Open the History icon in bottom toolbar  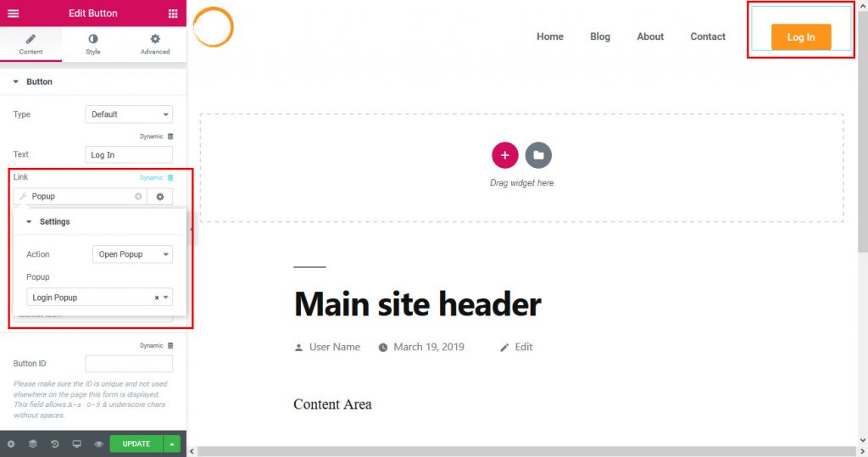pos(55,444)
